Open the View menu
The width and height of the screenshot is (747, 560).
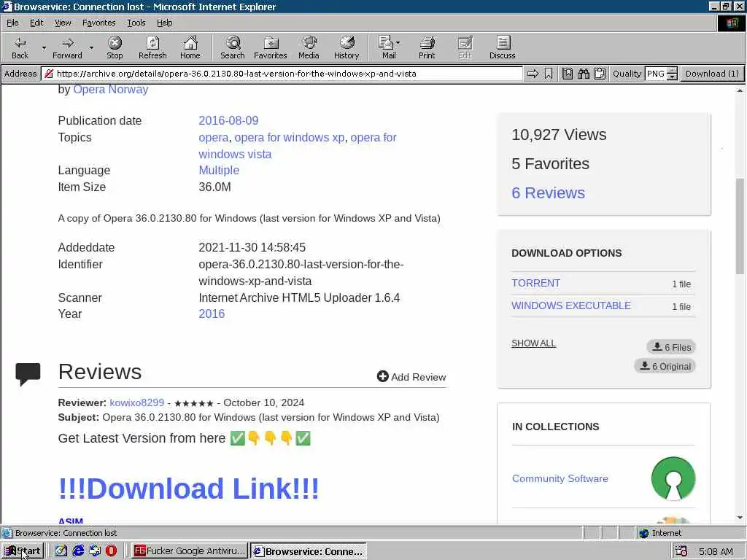[x=63, y=23]
